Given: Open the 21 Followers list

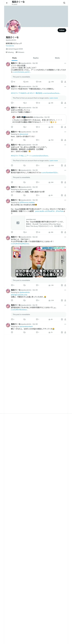Looking at the screenshot, I should coord(20,52).
